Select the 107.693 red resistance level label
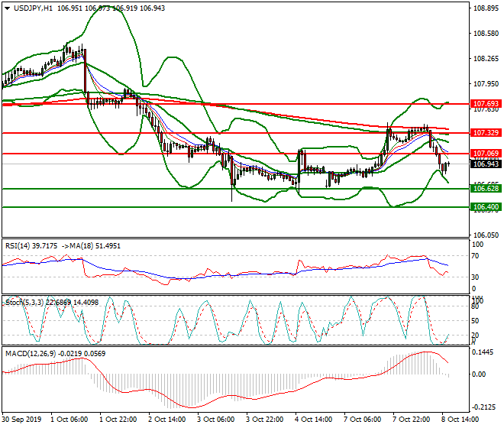The image size is (504, 428). click(486, 104)
